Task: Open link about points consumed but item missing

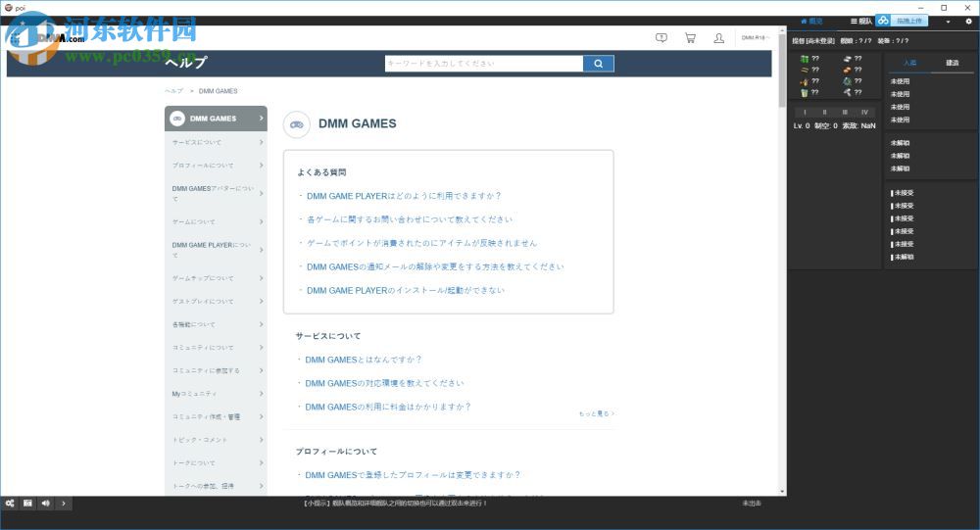Action: [x=421, y=243]
